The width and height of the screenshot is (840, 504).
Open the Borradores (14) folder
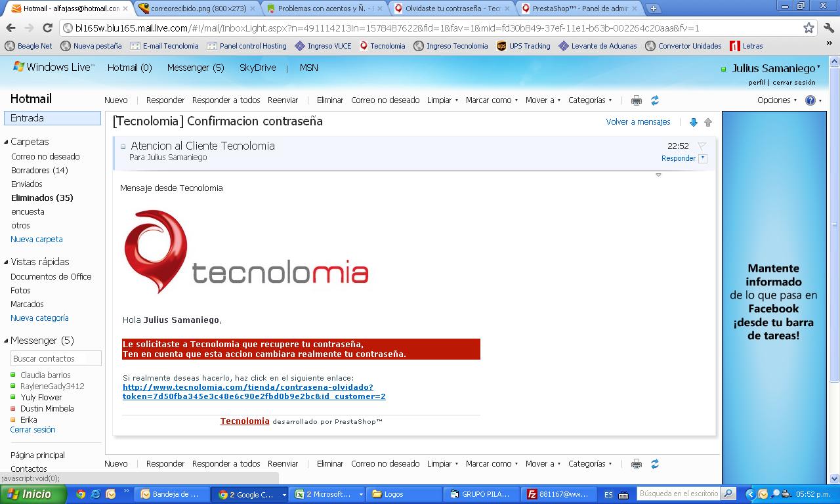tap(39, 170)
